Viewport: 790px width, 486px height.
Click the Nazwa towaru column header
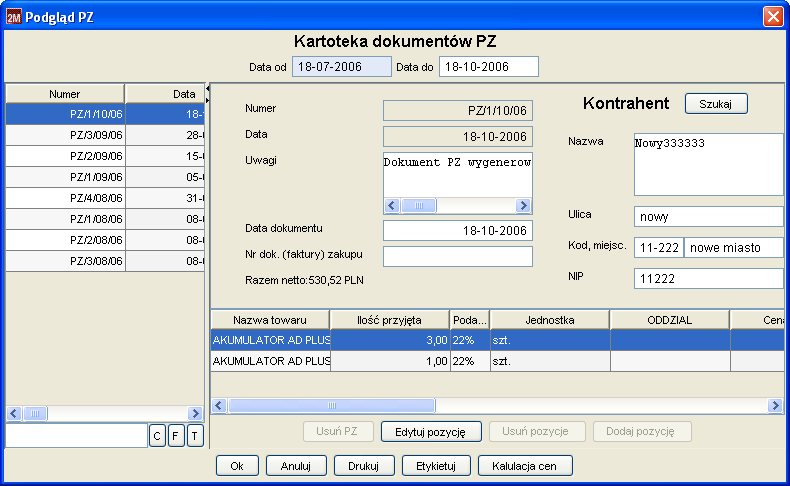click(x=270, y=320)
